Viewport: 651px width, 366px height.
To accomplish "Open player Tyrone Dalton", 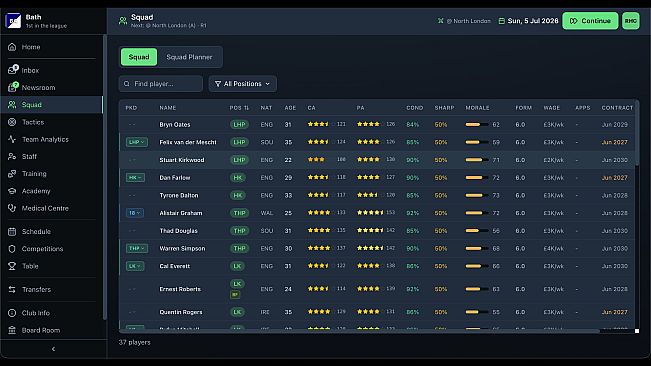I will point(179,195).
